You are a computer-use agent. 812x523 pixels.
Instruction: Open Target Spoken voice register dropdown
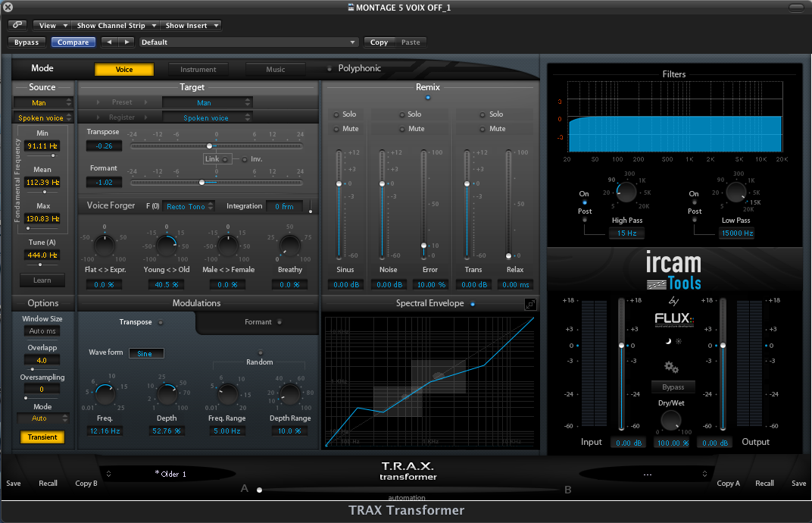click(x=207, y=117)
